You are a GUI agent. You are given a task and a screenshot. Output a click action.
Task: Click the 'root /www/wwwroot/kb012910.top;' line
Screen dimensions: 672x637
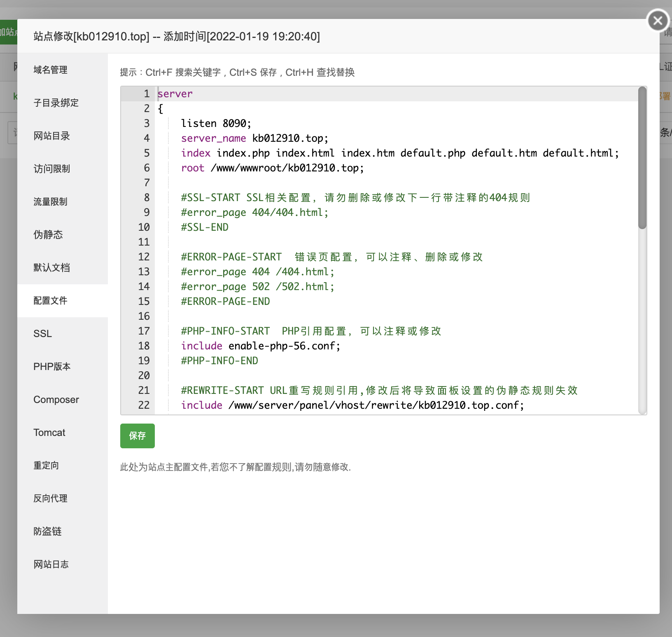click(273, 168)
